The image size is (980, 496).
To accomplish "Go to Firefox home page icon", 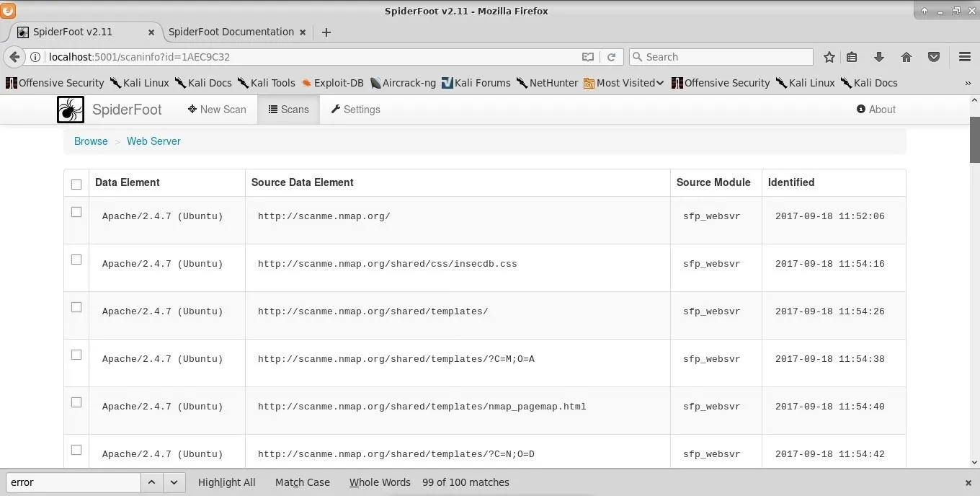I will click(906, 57).
